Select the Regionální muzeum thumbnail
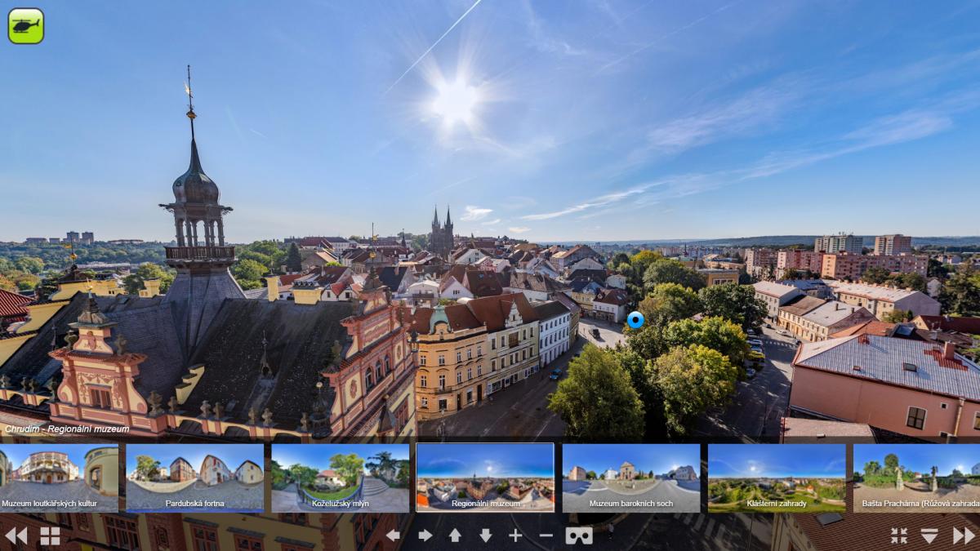The width and height of the screenshot is (980, 551). [485, 478]
